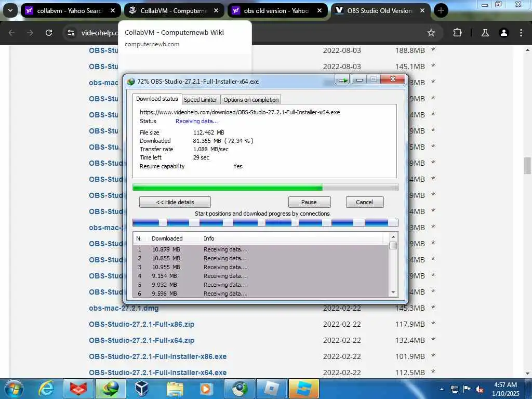
Task: Open OBS-Studio-27.2.1-Full-Installer-x86.exe link
Action: [158, 356]
